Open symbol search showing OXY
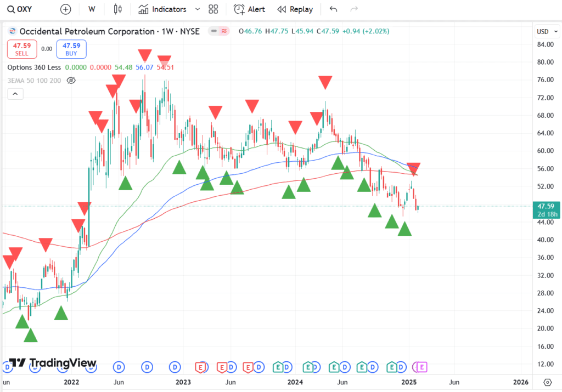The image size is (562, 392). (20, 9)
